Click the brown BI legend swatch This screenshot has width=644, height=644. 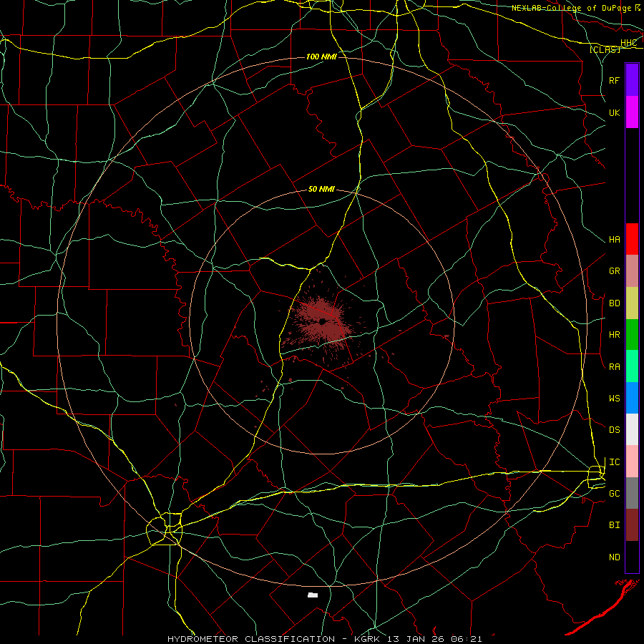click(x=632, y=525)
